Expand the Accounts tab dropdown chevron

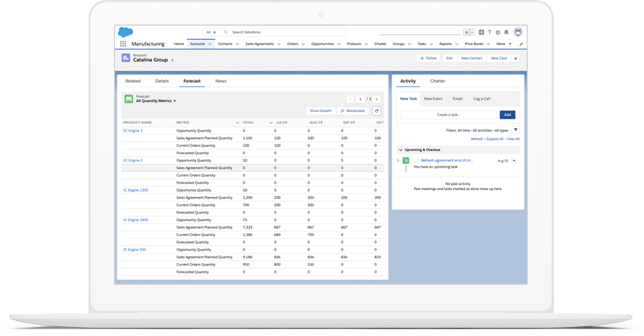click(x=210, y=44)
